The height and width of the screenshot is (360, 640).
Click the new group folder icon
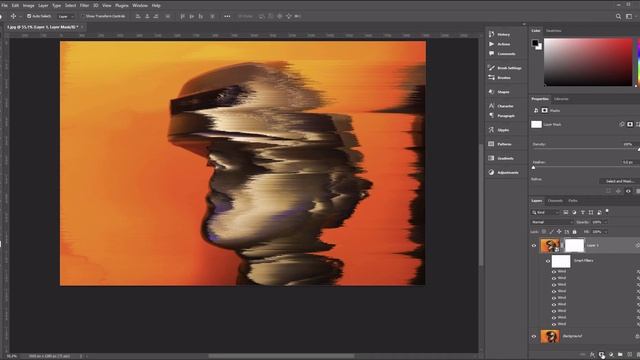[620, 355]
